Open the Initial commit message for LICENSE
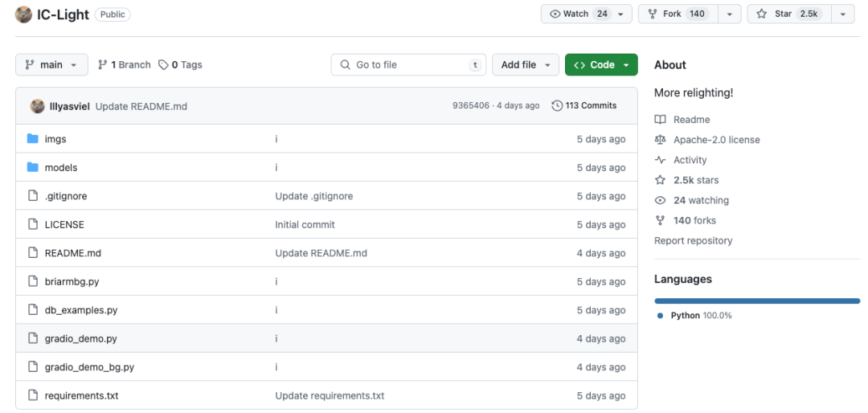Screen dimensions: 868x413 click(x=305, y=225)
